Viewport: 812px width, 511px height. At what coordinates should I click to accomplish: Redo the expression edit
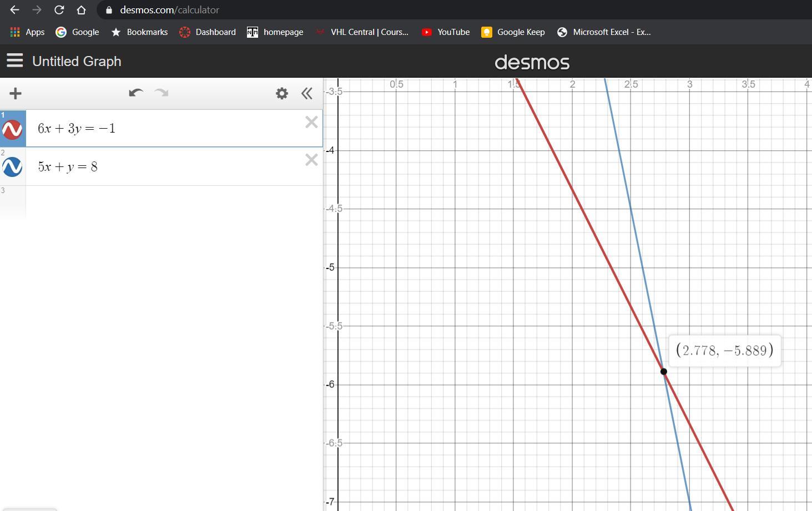[x=162, y=93]
